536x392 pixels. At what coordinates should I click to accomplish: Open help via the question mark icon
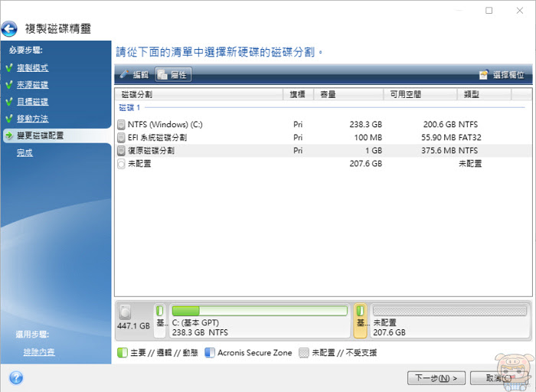[x=16, y=378]
